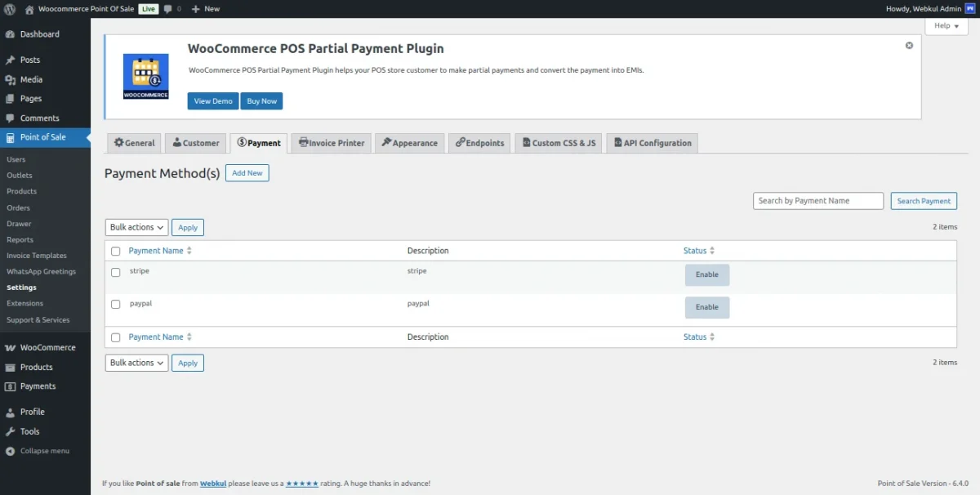Open the bottom Bulk actions dropdown
Screen dimensions: 980x495
pos(136,363)
